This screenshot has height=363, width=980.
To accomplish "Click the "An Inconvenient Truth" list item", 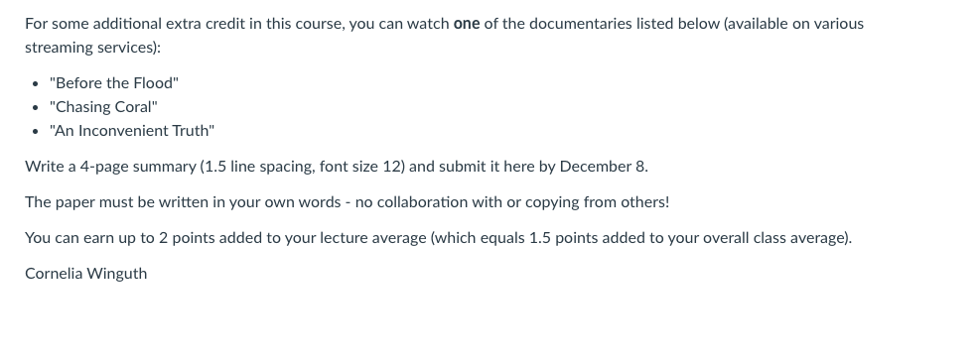I will [x=132, y=131].
